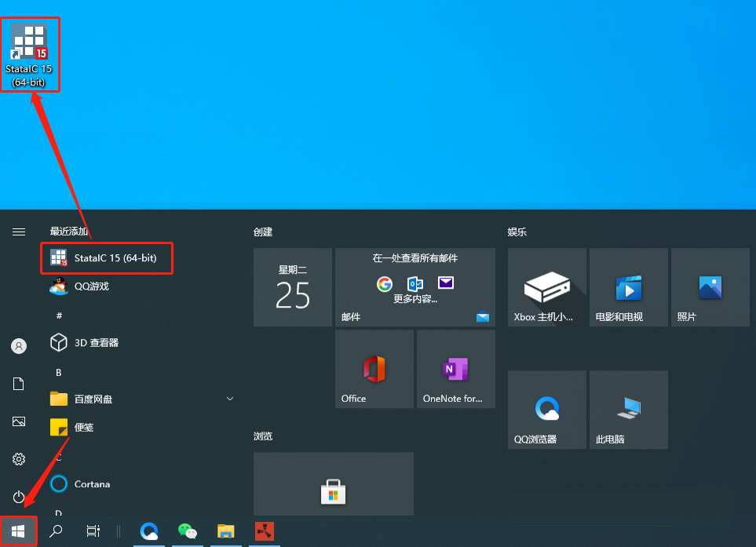The image size is (756, 547).
Task: Expand the 百度网盘 folder chevron
Action: point(230,399)
